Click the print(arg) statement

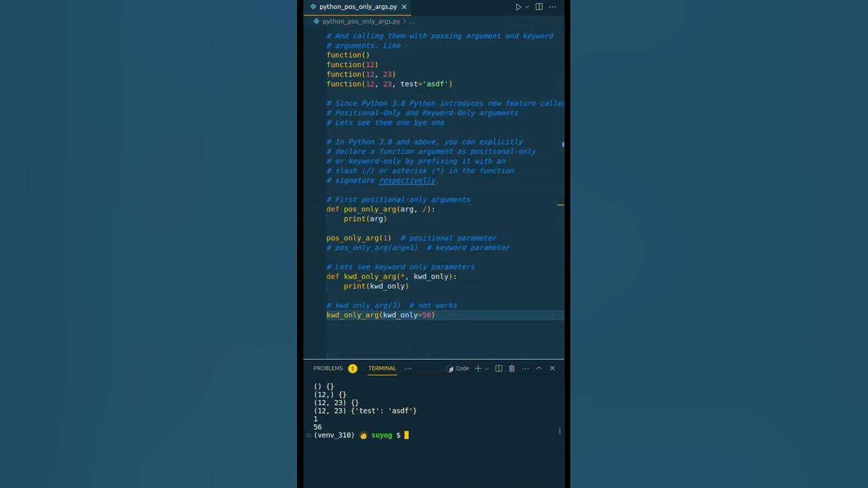(x=365, y=219)
